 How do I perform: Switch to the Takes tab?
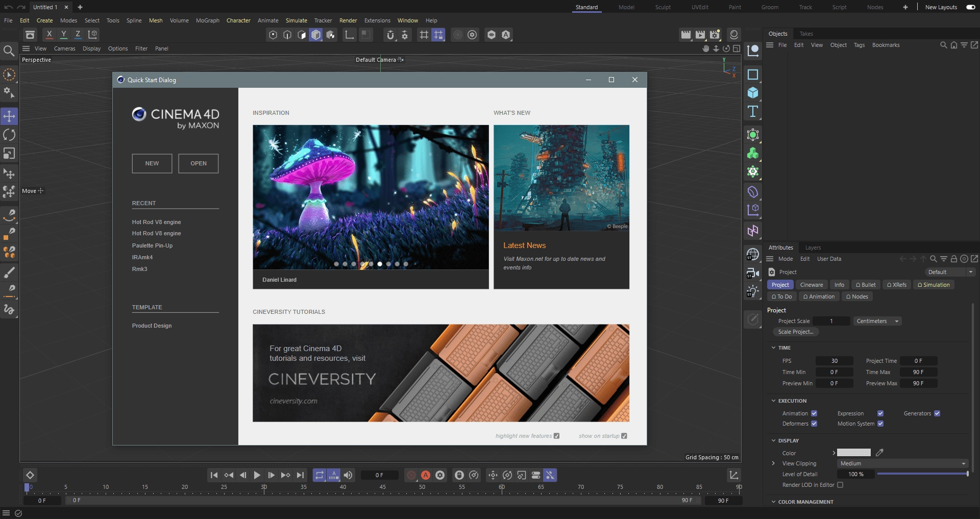pyautogui.click(x=806, y=34)
